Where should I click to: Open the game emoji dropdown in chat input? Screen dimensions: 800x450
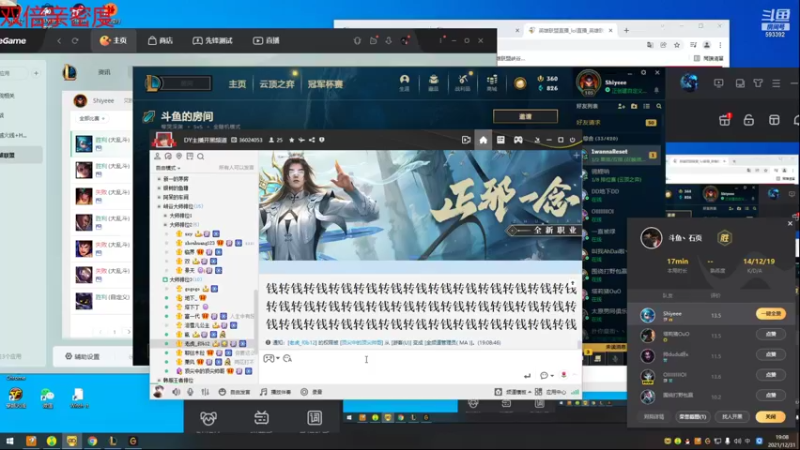(271, 359)
